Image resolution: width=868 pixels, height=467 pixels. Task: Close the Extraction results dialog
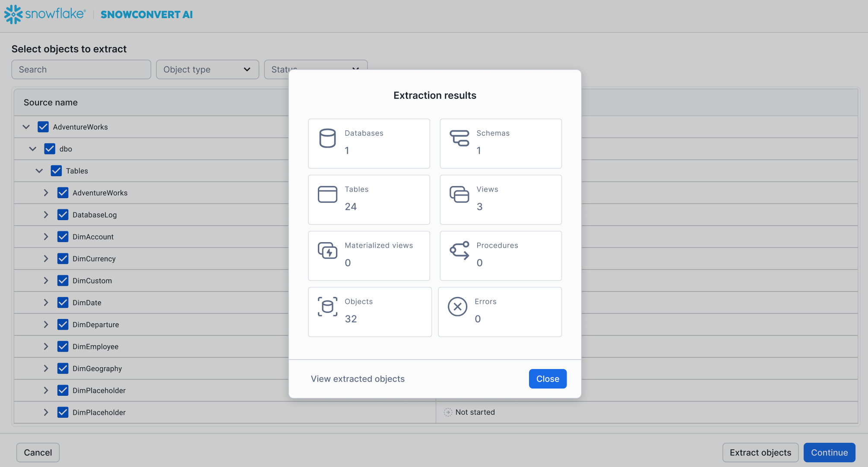click(x=547, y=379)
